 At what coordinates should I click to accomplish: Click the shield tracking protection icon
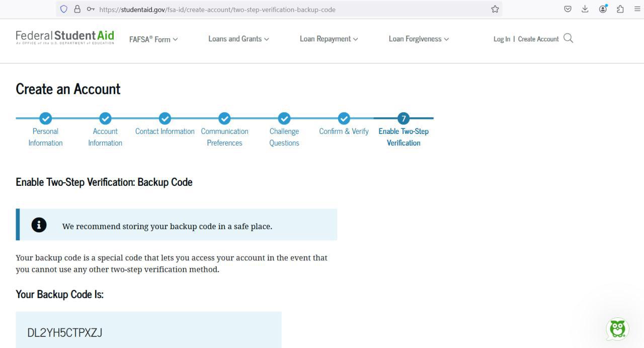point(64,9)
